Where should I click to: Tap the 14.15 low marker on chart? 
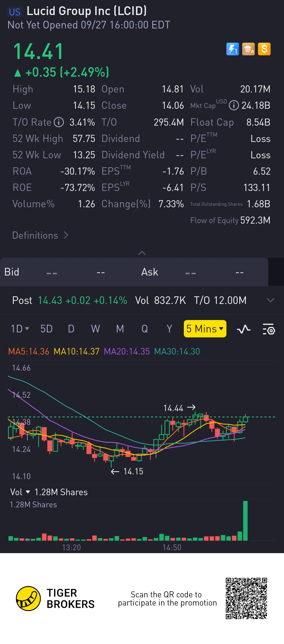coord(127,471)
